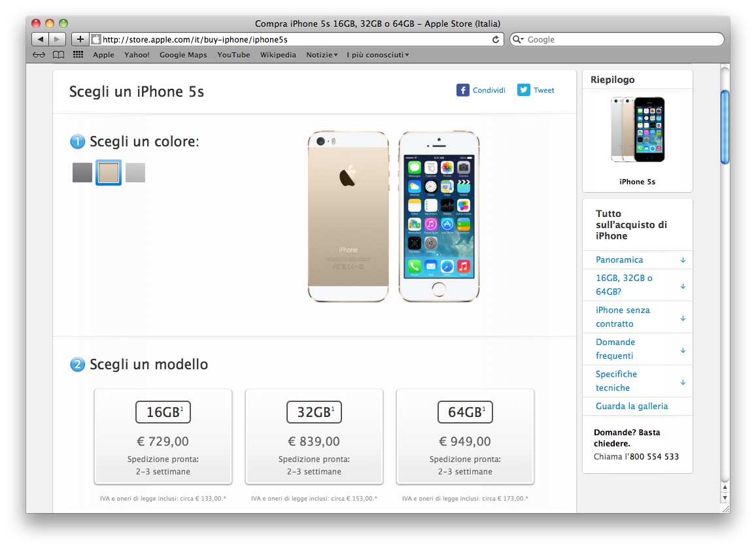This screenshot has width=756, height=549.
Task: Open Reading List glasses icon
Action: coord(39,55)
